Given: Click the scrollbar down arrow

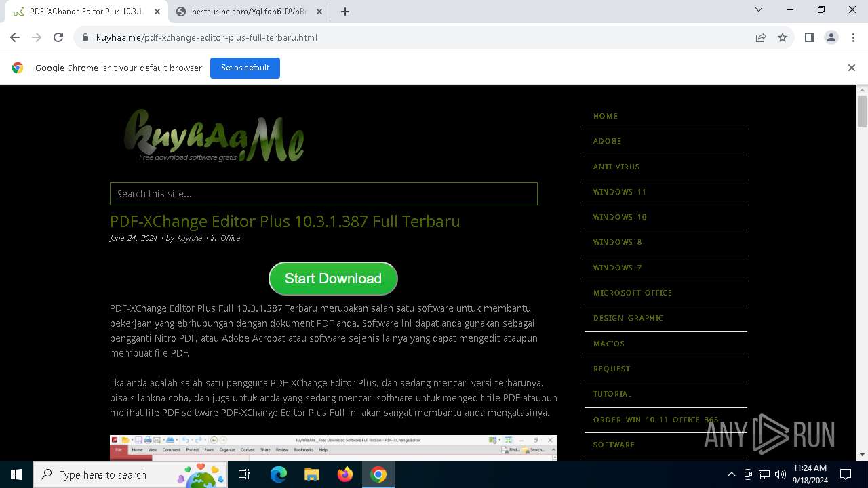Looking at the screenshot, I should click(863, 455).
